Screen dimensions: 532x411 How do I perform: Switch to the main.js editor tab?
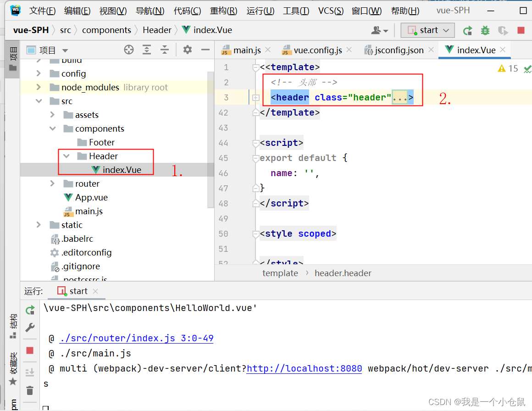click(x=247, y=50)
